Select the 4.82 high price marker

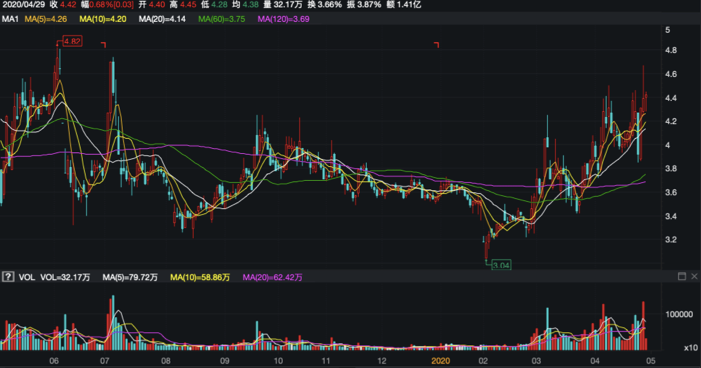click(72, 41)
